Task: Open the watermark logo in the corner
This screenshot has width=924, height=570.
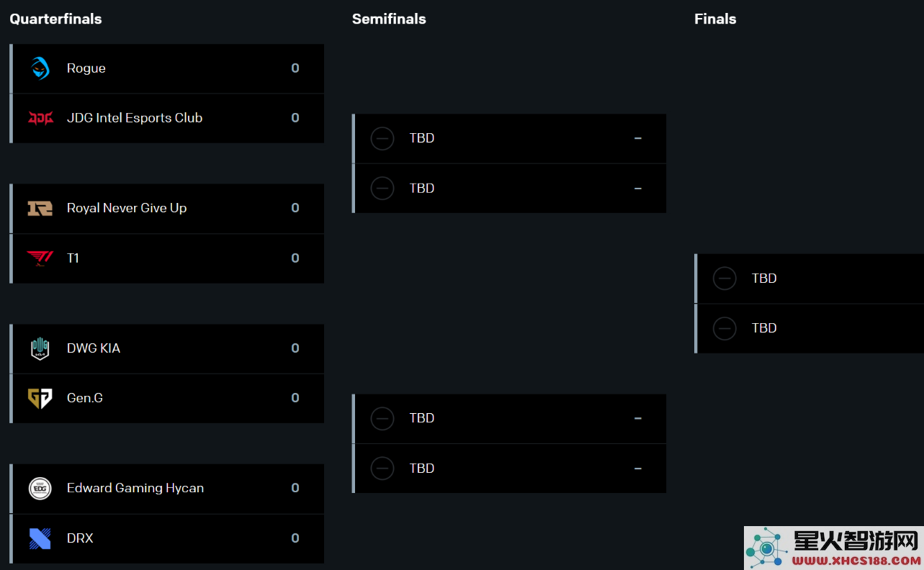Action: pos(834,548)
